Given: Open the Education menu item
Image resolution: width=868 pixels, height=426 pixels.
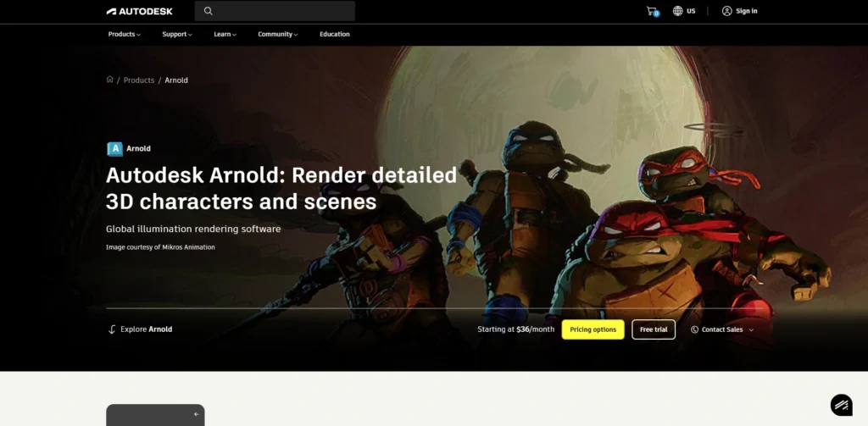Looking at the screenshot, I should click(x=334, y=35).
